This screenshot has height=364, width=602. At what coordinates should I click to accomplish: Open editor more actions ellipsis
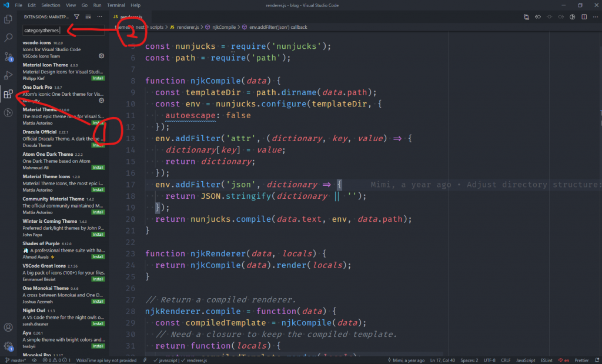click(596, 17)
